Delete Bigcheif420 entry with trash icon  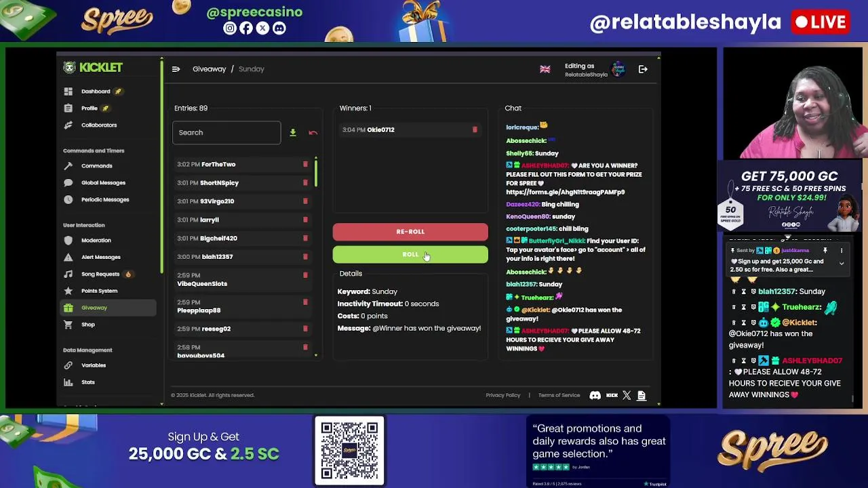305,238
